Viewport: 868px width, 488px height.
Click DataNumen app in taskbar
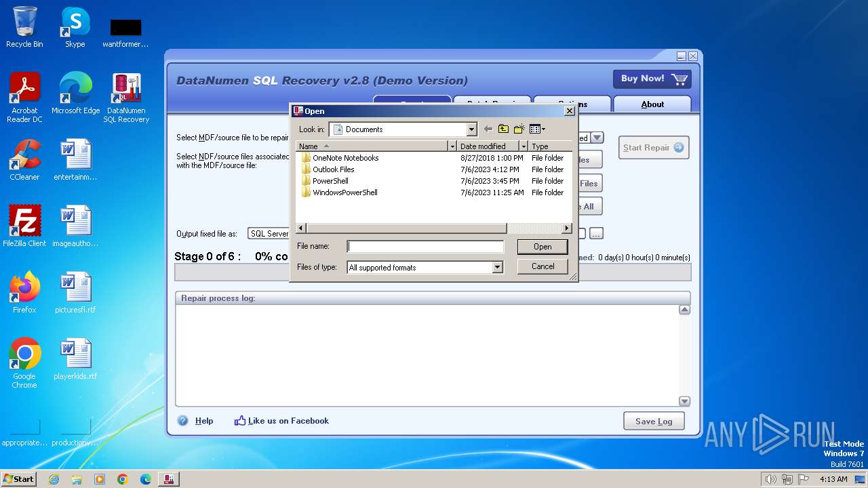(x=168, y=479)
